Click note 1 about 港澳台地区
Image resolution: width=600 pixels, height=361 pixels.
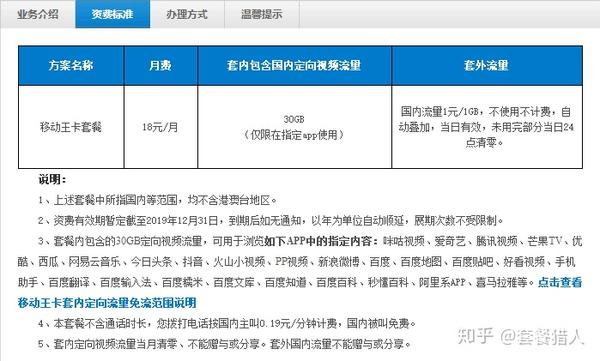click(x=157, y=200)
